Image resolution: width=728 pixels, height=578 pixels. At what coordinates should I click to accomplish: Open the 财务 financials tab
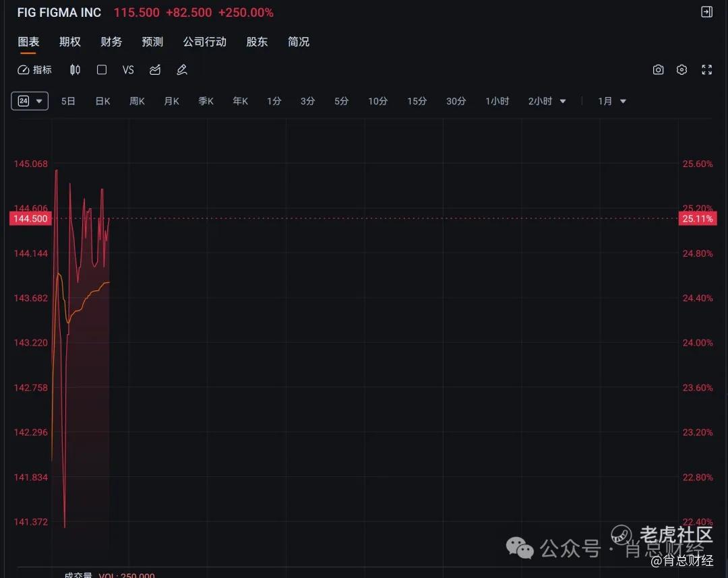pyautogui.click(x=111, y=42)
